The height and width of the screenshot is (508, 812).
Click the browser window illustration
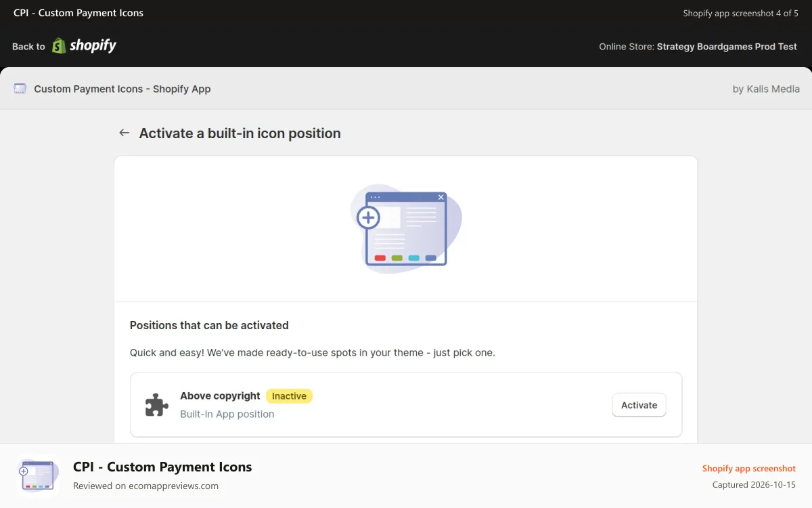tap(406, 229)
